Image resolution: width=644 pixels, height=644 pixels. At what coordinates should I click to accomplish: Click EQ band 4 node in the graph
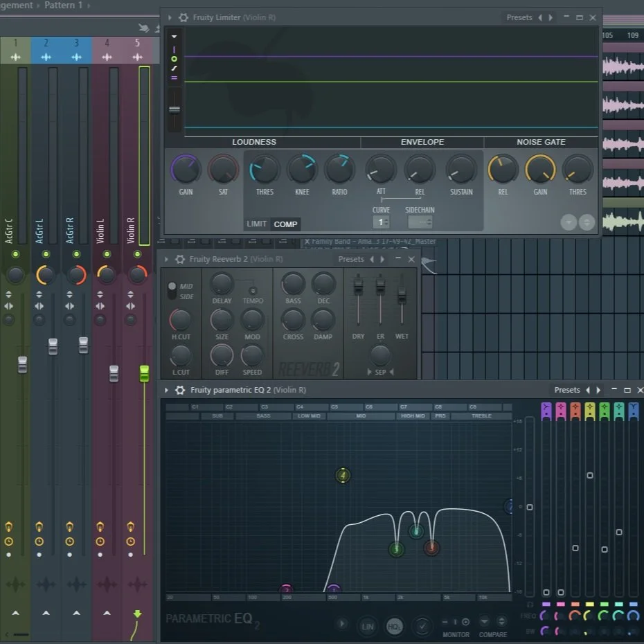coord(343,476)
